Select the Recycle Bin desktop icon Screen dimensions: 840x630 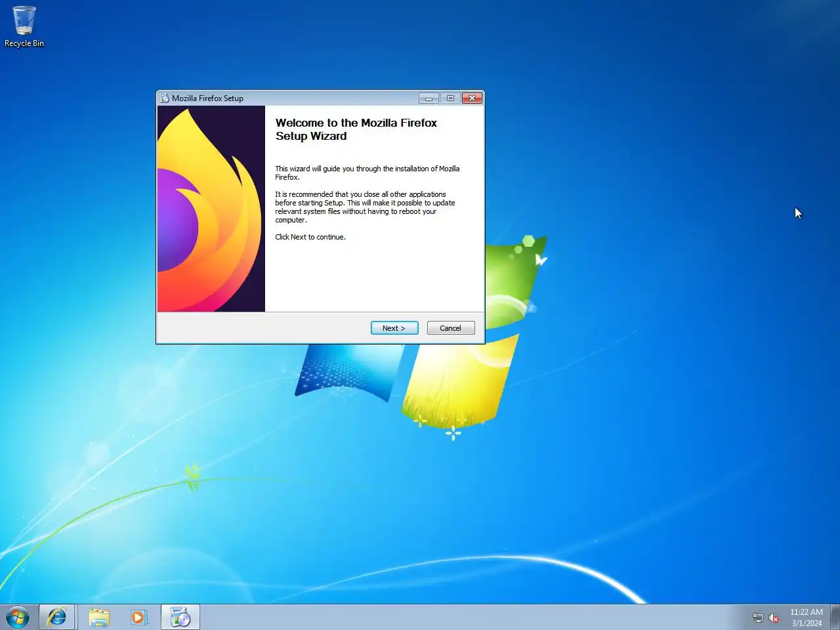point(24,27)
